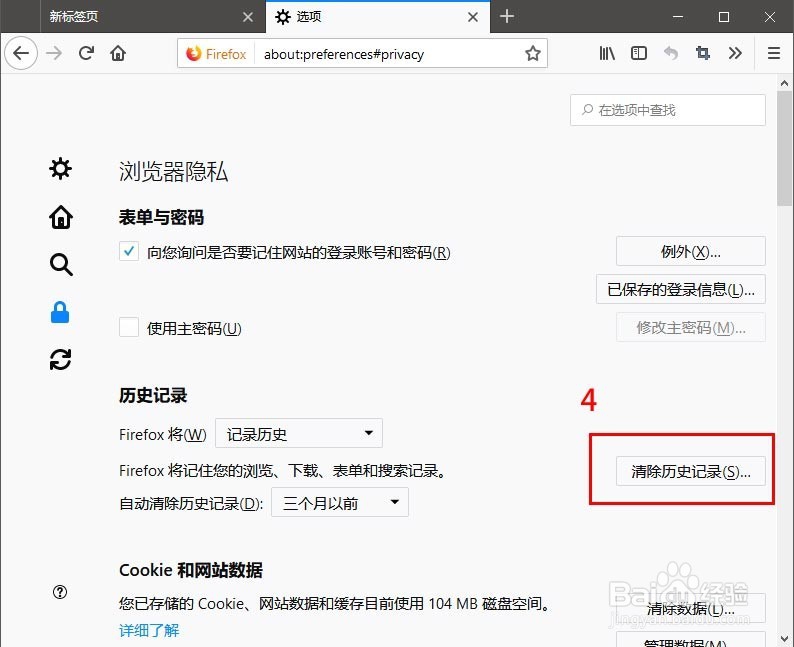Open Sync settings category icon
Viewport: 794px width, 647px height.
pos(60,359)
